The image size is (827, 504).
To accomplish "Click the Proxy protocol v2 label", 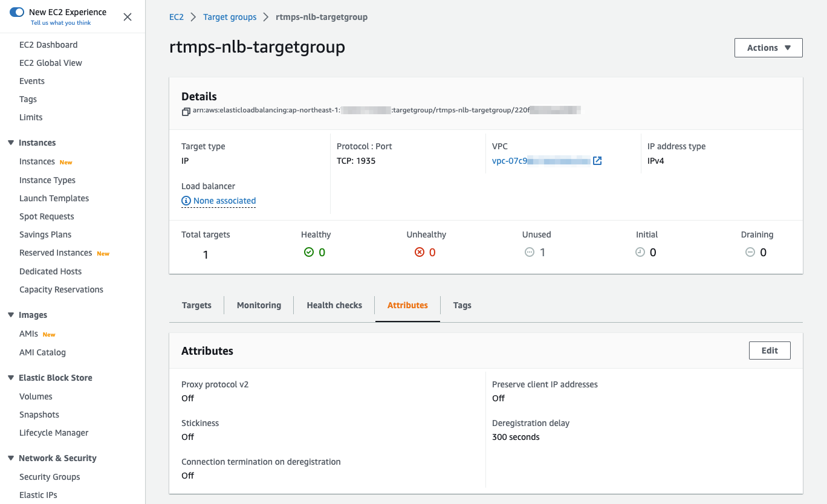I will click(215, 384).
